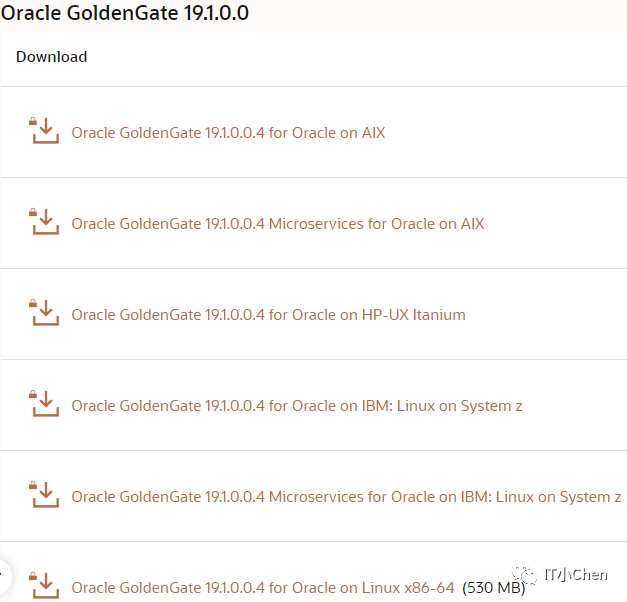The image size is (627, 602).
Task: Open GoldenGate for Oracle on IBM Linux System z link
Action: [x=296, y=406]
